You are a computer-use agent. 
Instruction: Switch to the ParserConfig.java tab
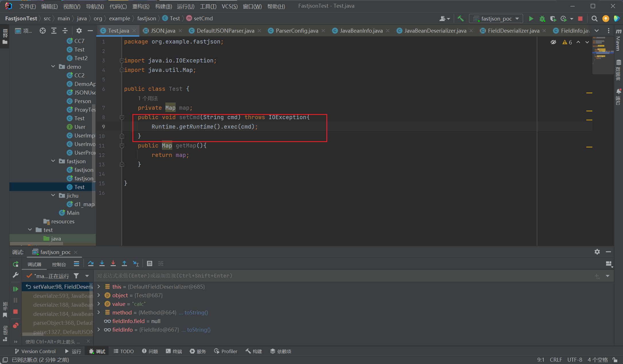tap(297, 31)
